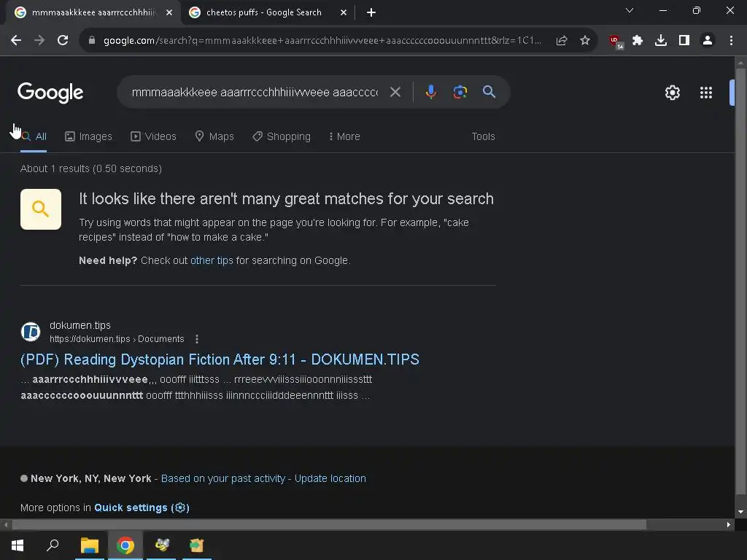Open Reading Dystopian Fiction PDF result

pos(220,359)
